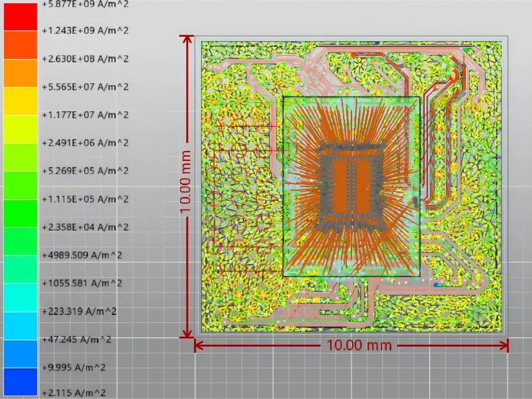Click the +5.877E+09 A/m^2 legend value
This screenshot has height=399, width=532.
pyautogui.click(x=85, y=4)
